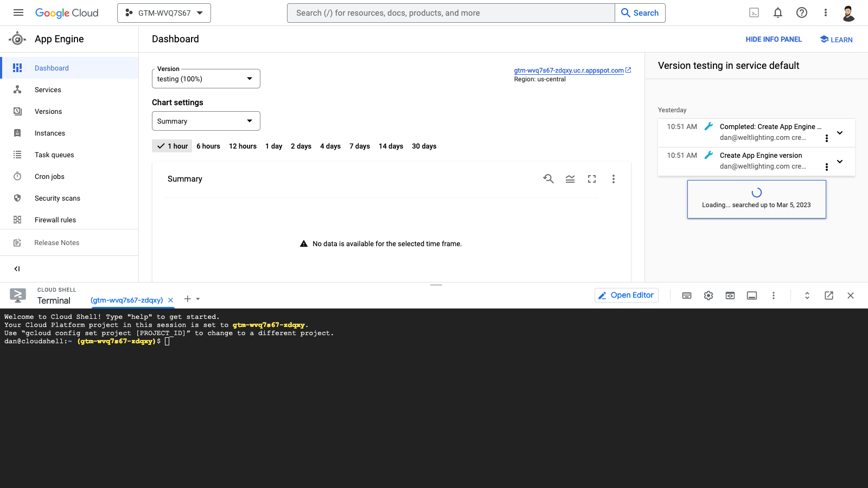Collapse the left navigation sidebar
Image resolution: width=868 pixels, height=488 pixels.
(x=17, y=268)
